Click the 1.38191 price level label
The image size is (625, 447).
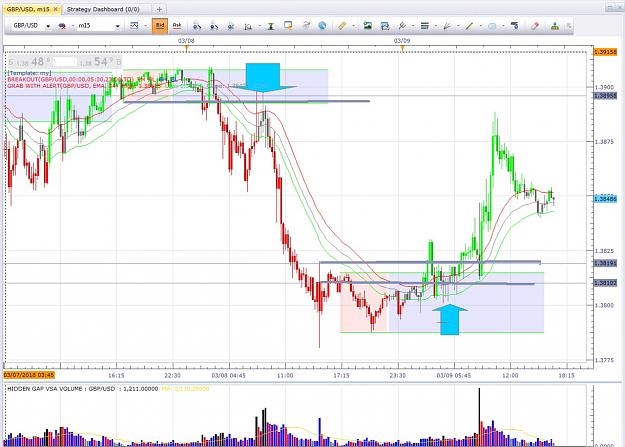coord(605,263)
